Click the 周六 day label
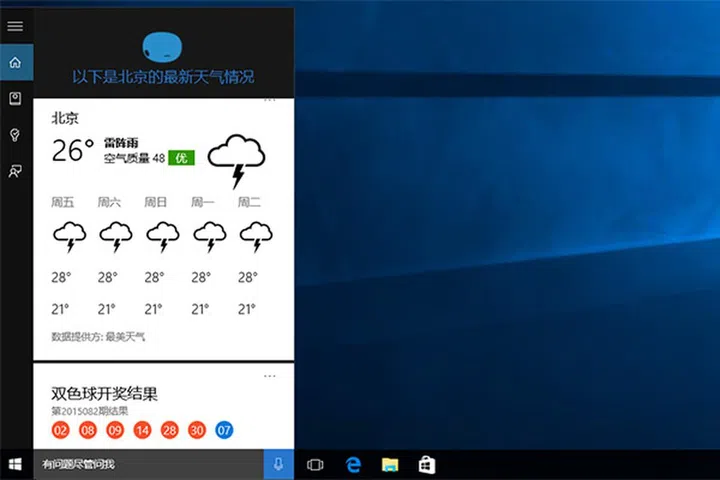This screenshot has width=720, height=480. click(x=109, y=203)
